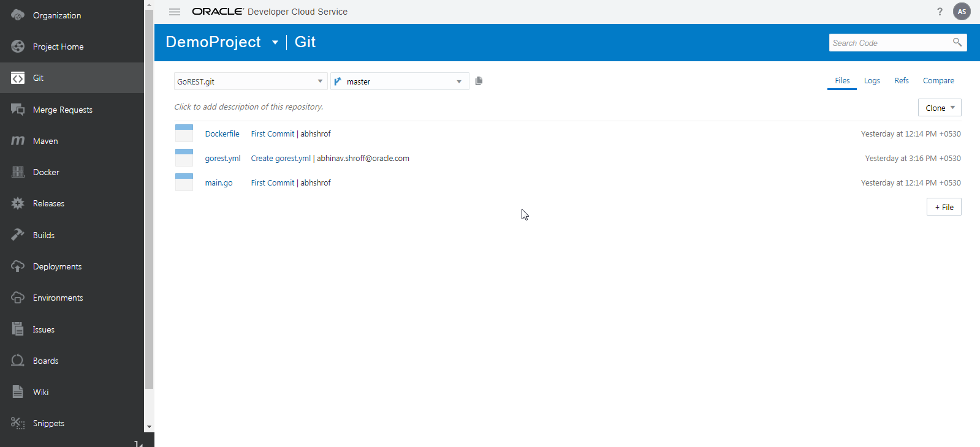
Task: Click the Merge Requests sidebar icon
Action: 18,110
